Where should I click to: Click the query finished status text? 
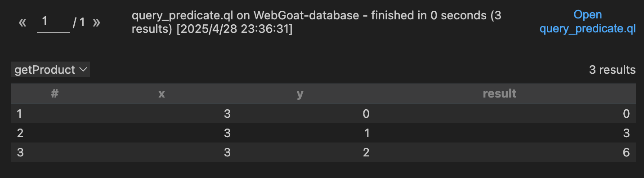click(x=317, y=22)
